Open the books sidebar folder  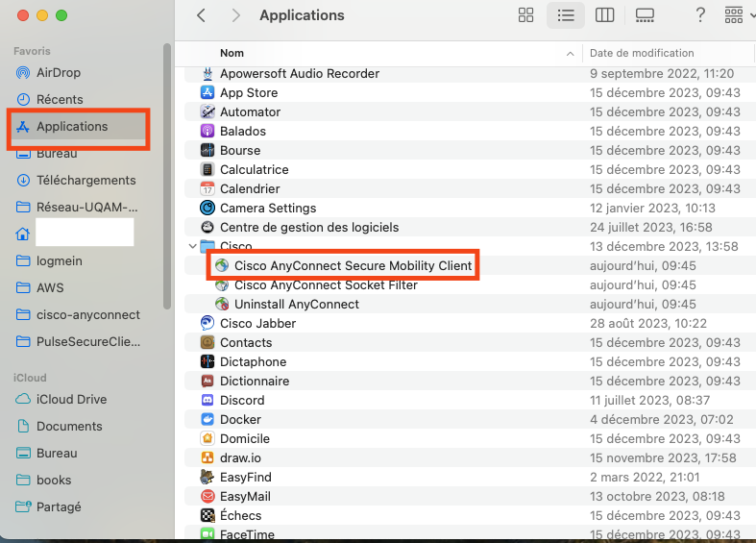click(44, 481)
